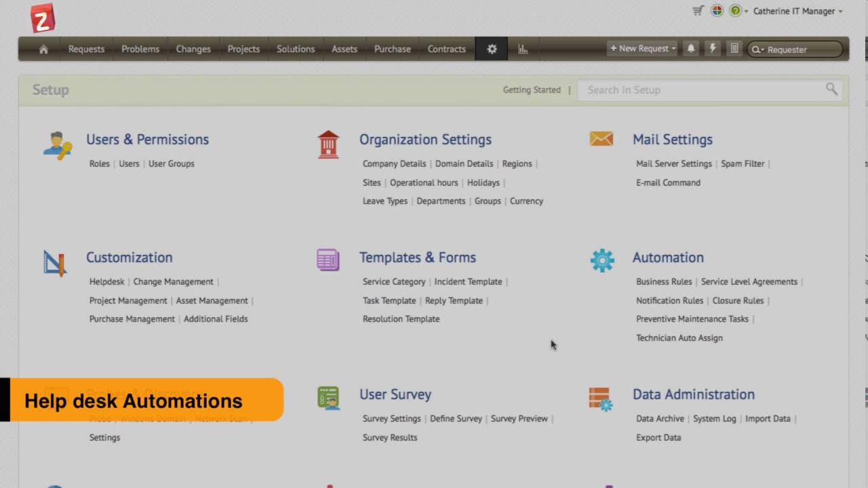Screen dimensions: 868x488
Task: Open the Business Rules link
Action: (x=664, y=281)
